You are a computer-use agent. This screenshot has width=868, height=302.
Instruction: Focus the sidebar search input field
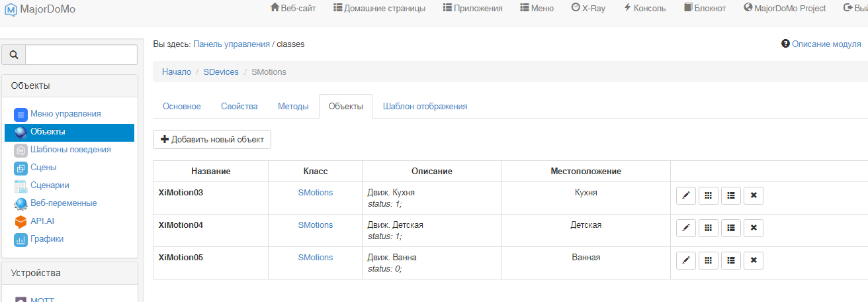(x=81, y=55)
